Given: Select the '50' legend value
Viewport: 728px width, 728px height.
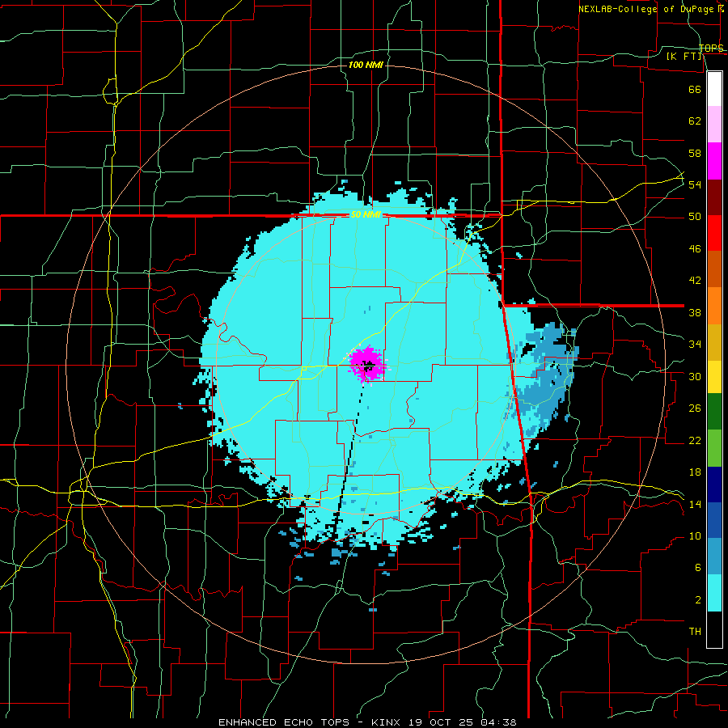Looking at the screenshot, I should (x=695, y=217).
